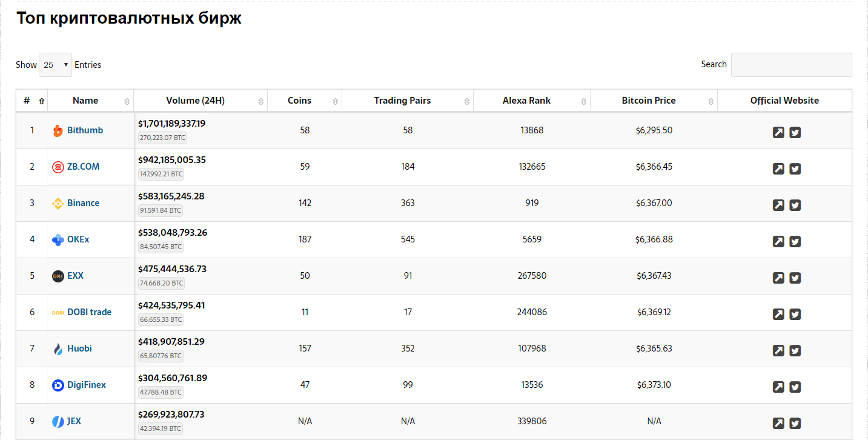Sort table by Volume (24H) column
Viewport: 868px width, 440px height.
tap(200, 101)
